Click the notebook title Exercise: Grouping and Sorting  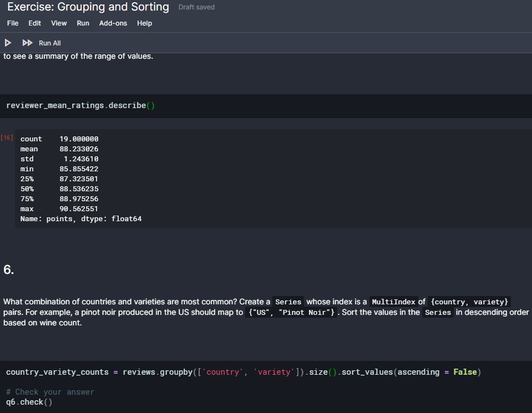point(88,7)
